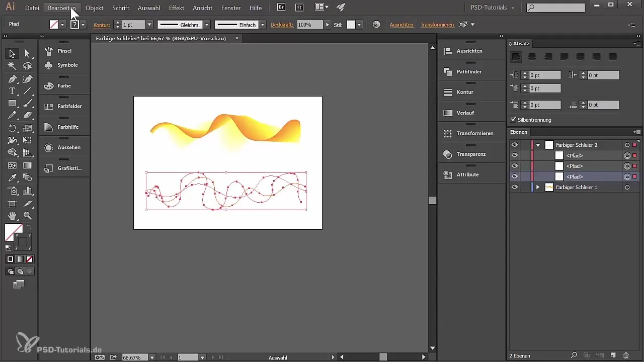Image resolution: width=644 pixels, height=362 pixels.
Task: Set paragraph alignment to left
Action: [516, 57]
